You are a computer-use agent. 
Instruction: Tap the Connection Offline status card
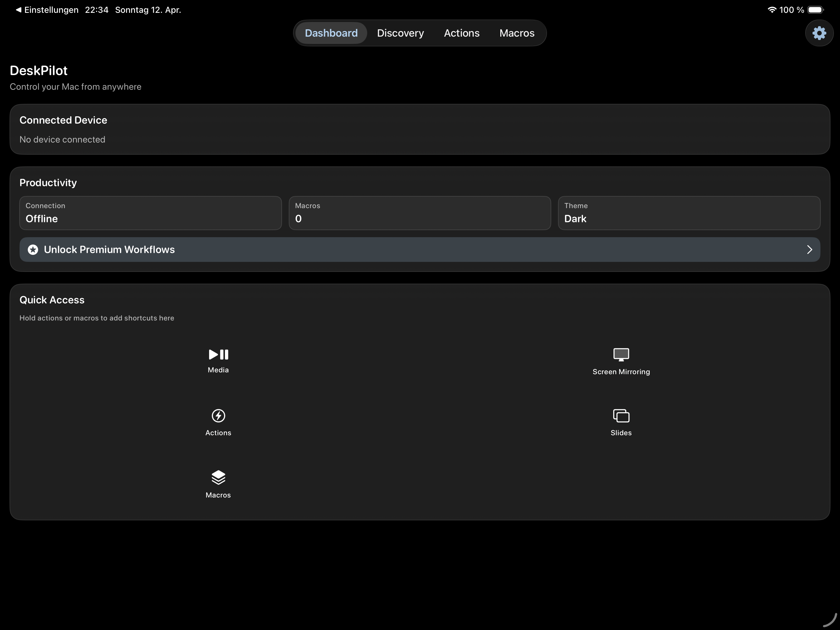pos(150,213)
